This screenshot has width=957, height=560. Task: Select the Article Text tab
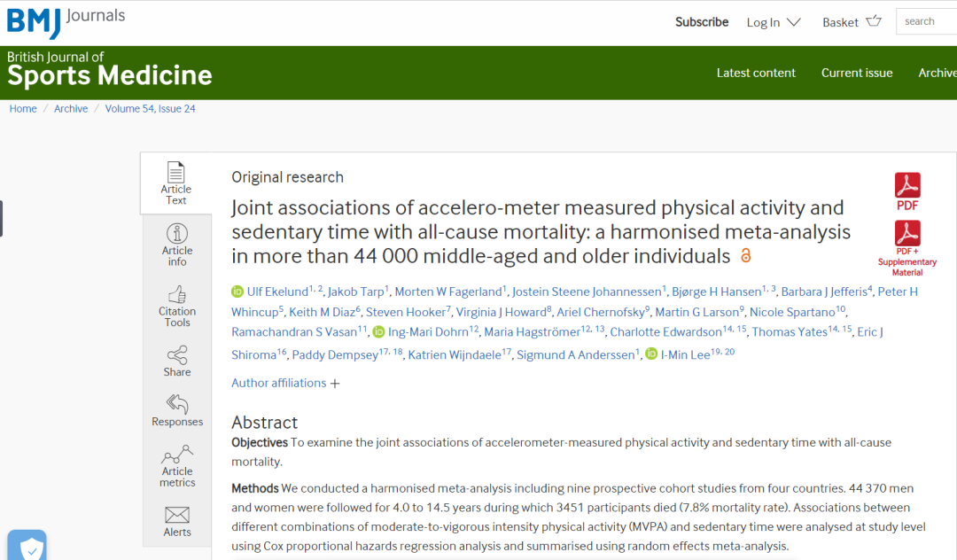176,183
